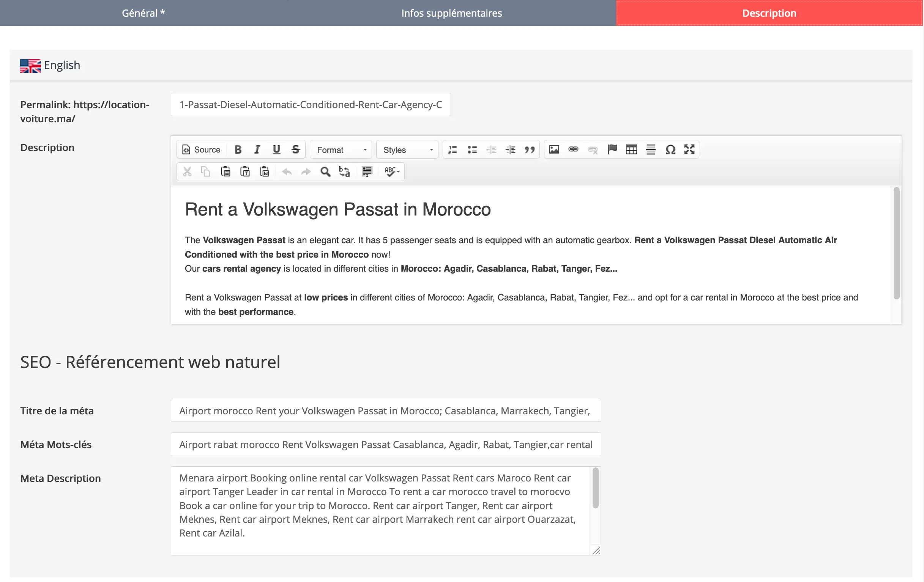Toggle italic formatting

(x=257, y=149)
